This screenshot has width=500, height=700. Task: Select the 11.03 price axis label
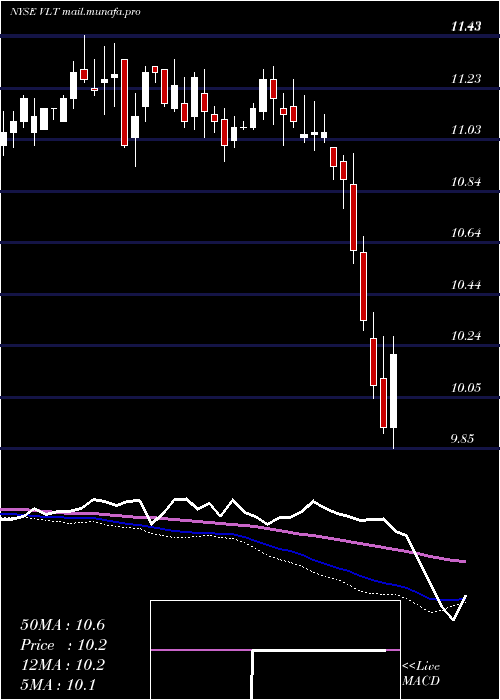pyautogui.click(x=466, y=130)
